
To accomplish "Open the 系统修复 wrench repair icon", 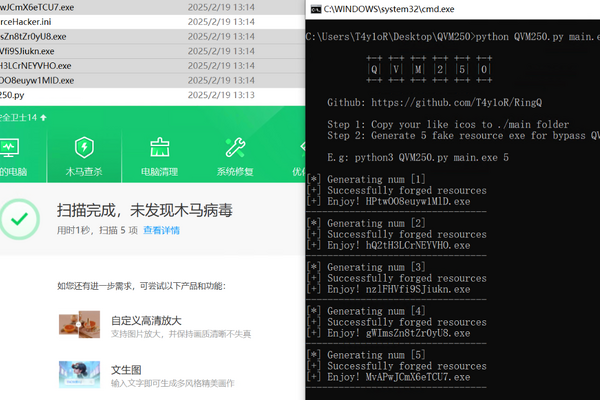I will click(235, 148).
